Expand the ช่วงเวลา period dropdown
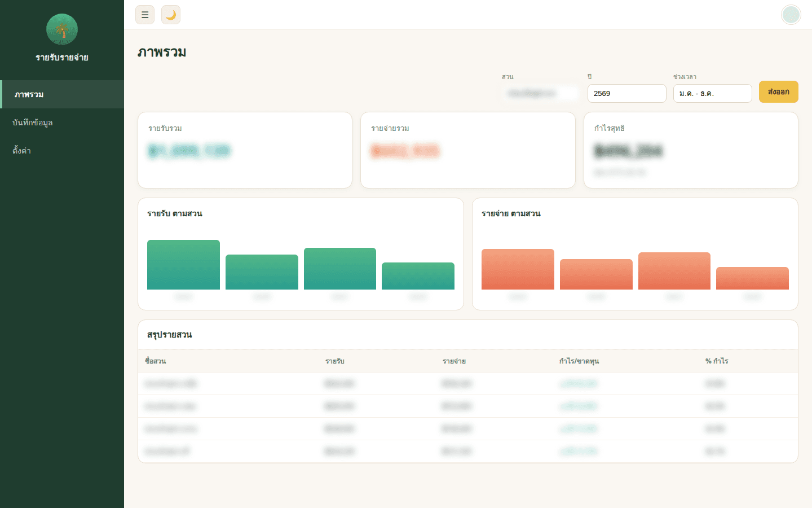The height and width of the screenshot is (508, 812). 713,93
